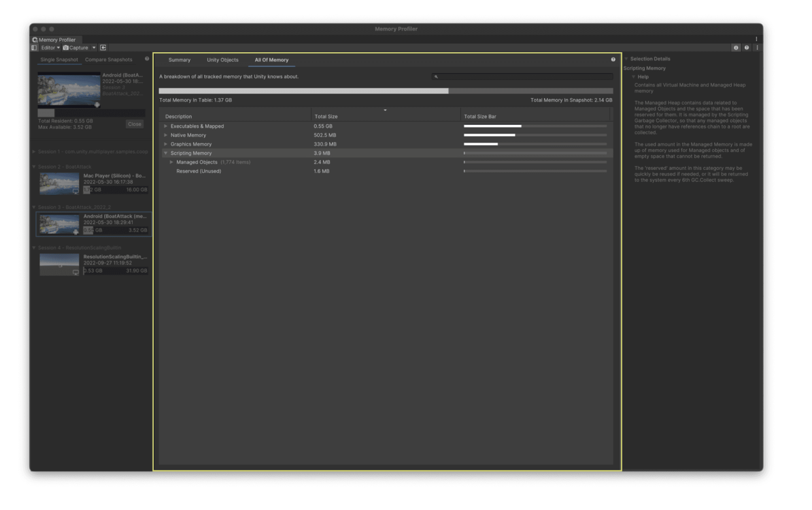Collapse the Selection Details section
This screenshot has height=510, width=812.
[x=626, y=59]
